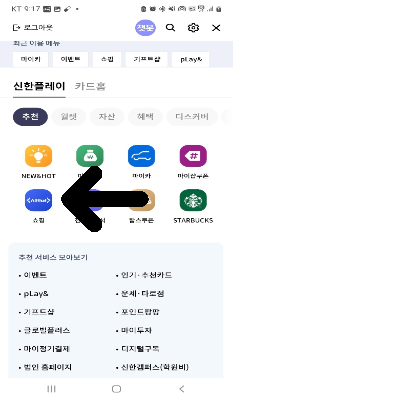Open the 마이정기결제 service link
Image resolution: width=400 pixels, height=400 pixels.
(46, 349)
